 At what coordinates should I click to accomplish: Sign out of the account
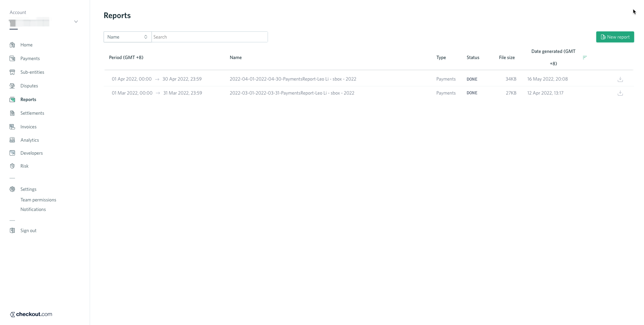click(28, 230)
